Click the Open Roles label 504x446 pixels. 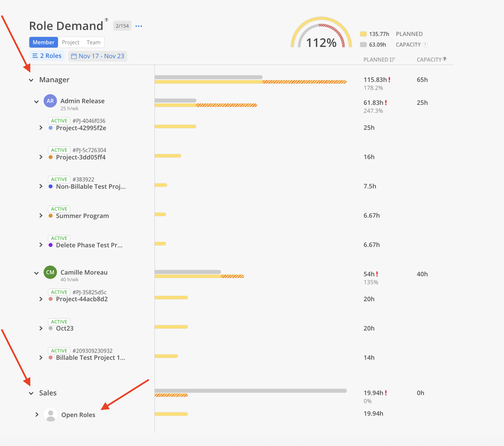tap(78, 415)
